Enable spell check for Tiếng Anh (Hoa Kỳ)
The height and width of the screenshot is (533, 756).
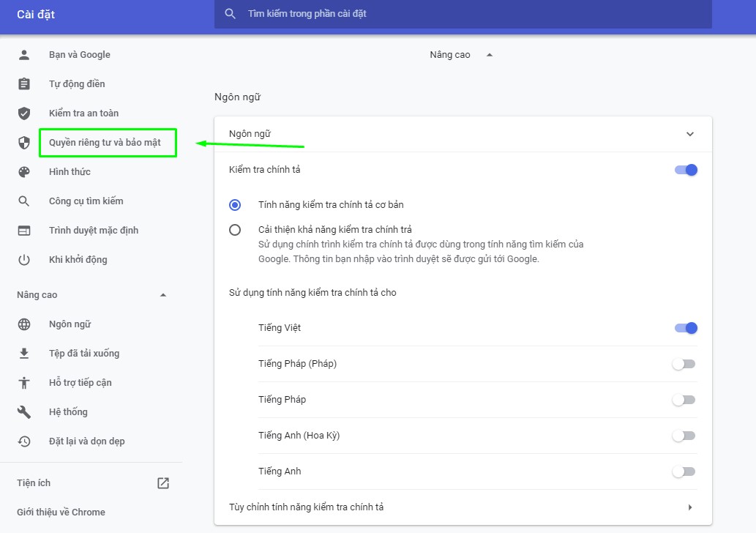click(684, 436)
